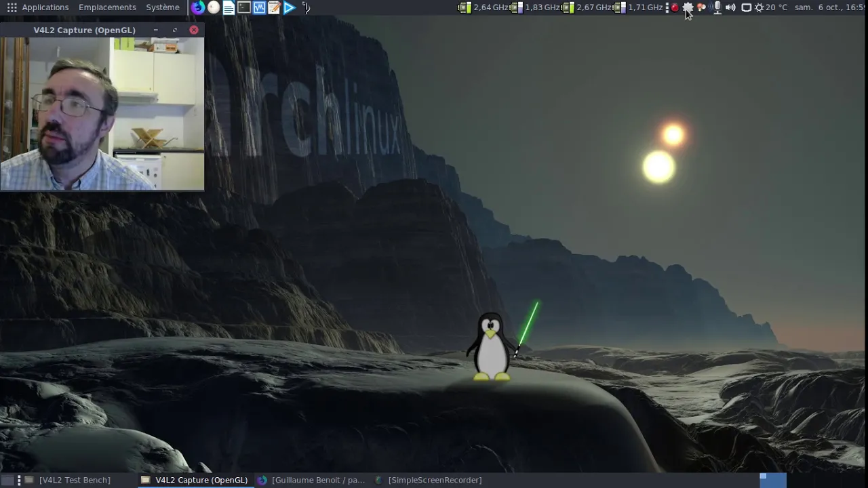This screenshot has width=868, height=488.
Task: Minimize the V4L2 Capture window
Action: pyautogui.click(x=155, y=30)
